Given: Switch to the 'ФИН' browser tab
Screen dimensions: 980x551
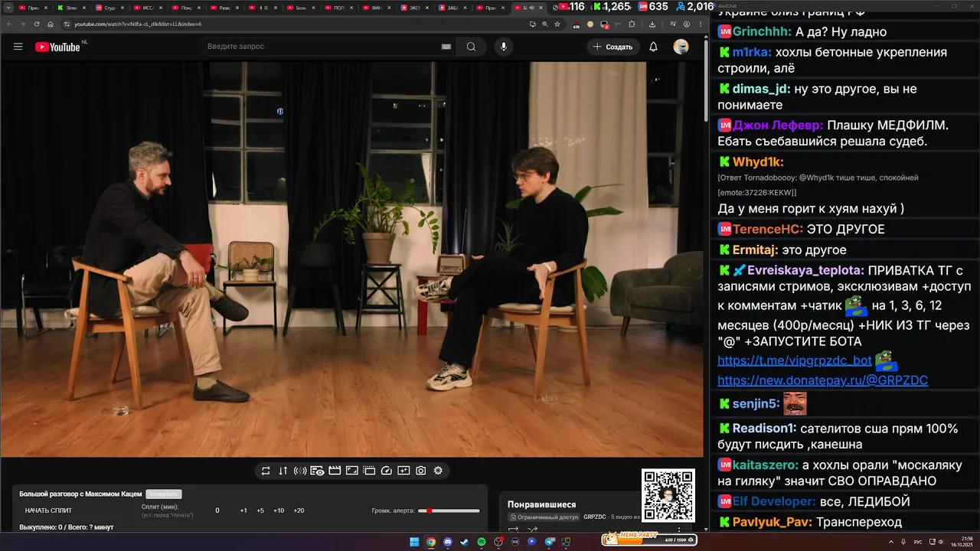Looking at the screenshot, I should [377, 8].
